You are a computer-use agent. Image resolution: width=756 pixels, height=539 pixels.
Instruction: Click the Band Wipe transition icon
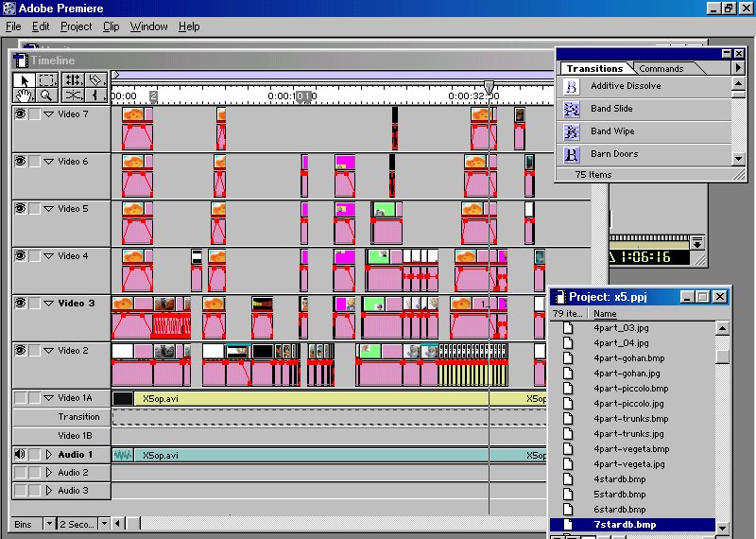point(572,131)
